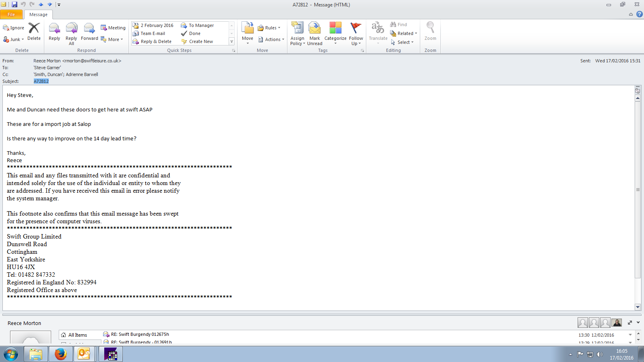Launch Firefox from the taskbar
The width and height of the screenshot is (644, 362).
60,354
